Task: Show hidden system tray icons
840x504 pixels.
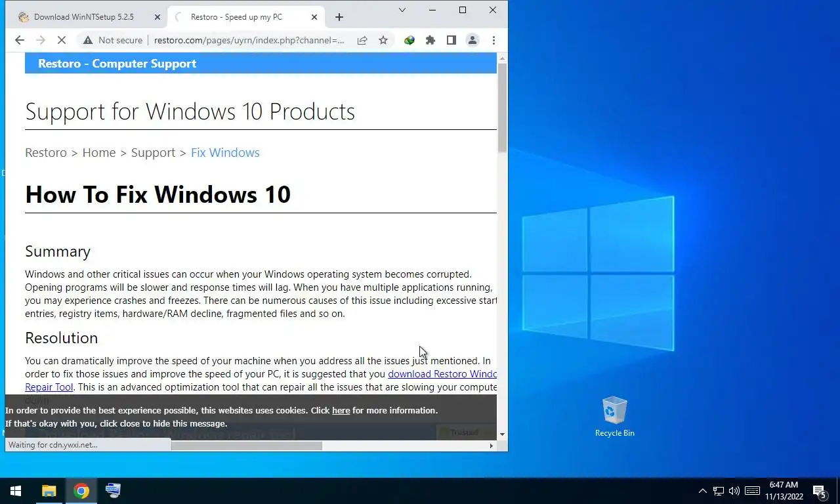Action: 702,491
